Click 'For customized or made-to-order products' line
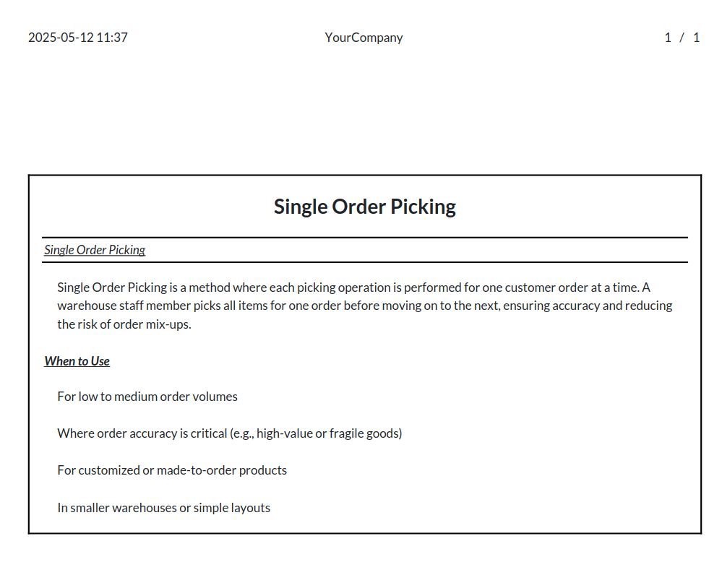The image size is (722, 588). click(172, 470)
